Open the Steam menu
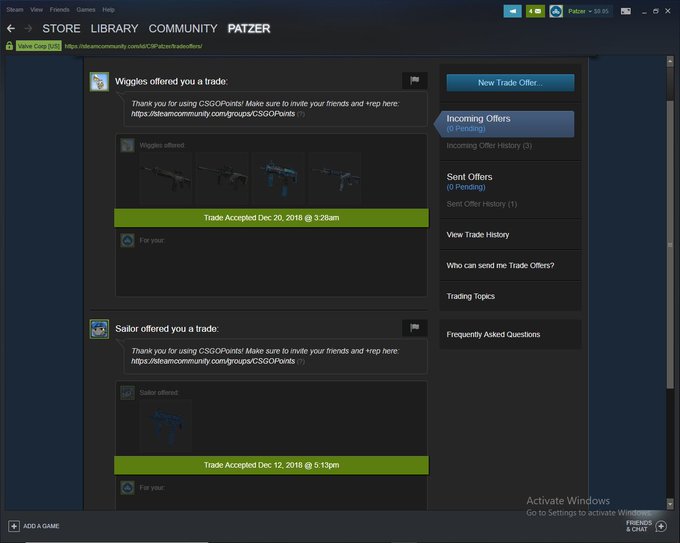Viewport: 680px width, 543px height. [x=15, y=10]
